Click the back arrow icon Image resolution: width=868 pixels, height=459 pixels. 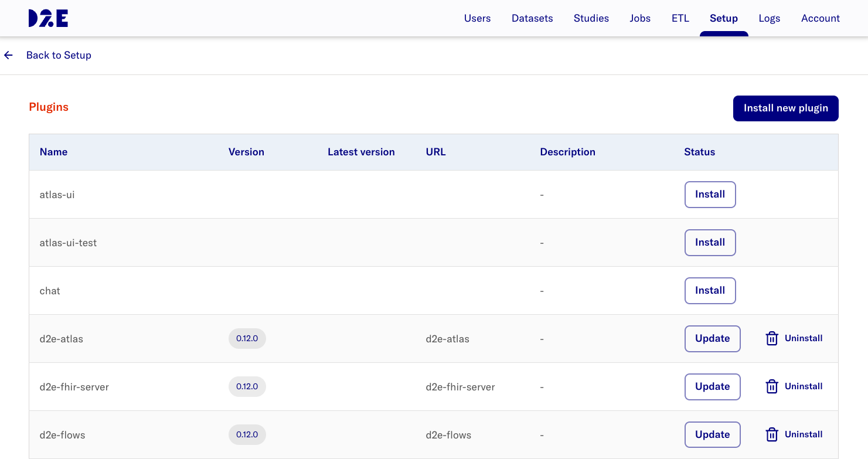point(9,55)
